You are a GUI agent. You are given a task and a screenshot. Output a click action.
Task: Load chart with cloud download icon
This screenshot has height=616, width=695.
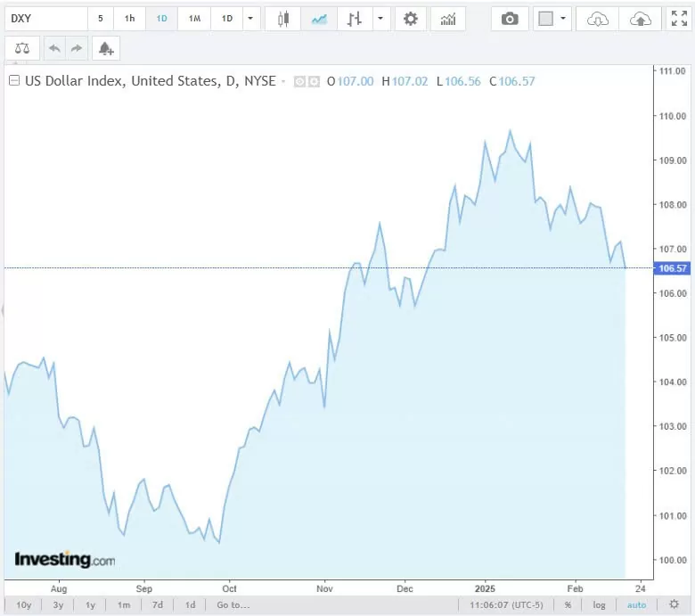point(599,19)
